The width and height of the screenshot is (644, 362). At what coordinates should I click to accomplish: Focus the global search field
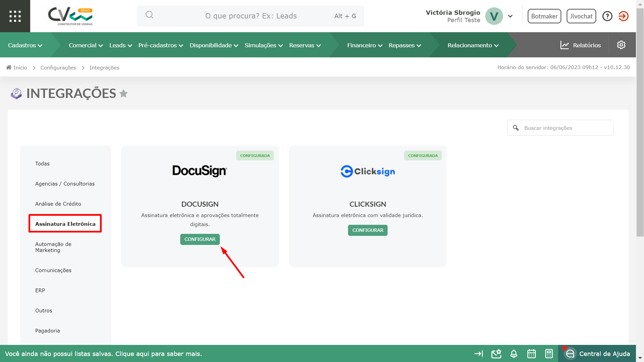click(251, 16)
